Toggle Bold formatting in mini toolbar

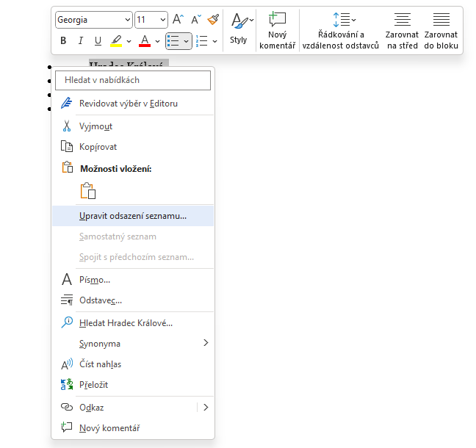click(x=63, y=40)
